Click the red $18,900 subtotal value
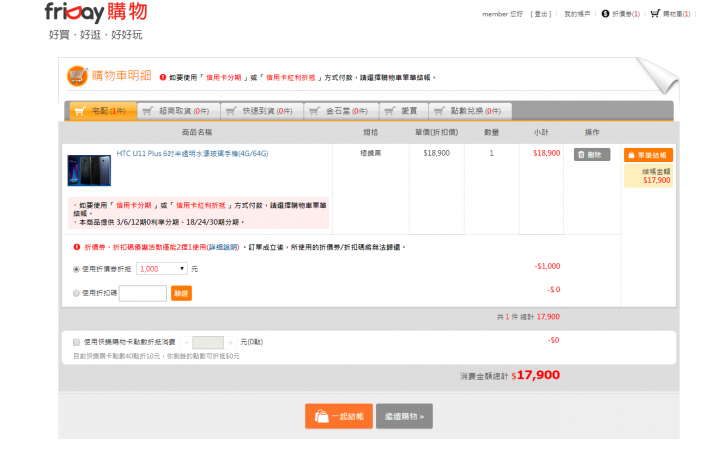720x452 pixels. [546, 153]
